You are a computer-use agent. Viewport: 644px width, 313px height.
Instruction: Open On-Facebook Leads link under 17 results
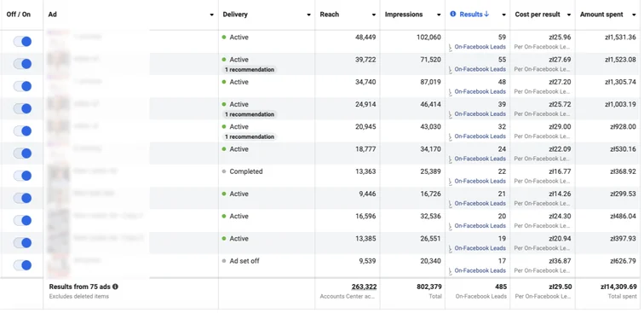point(480,270)
